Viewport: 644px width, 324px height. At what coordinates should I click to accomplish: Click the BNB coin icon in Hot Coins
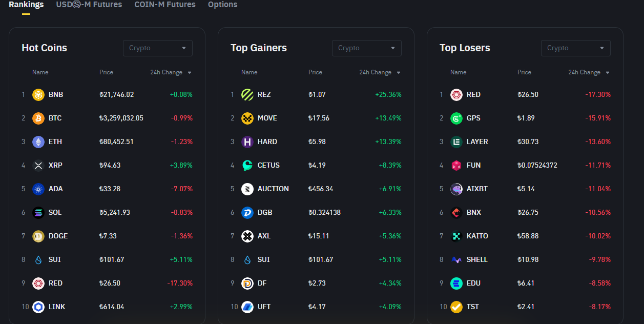pos(38,95)
